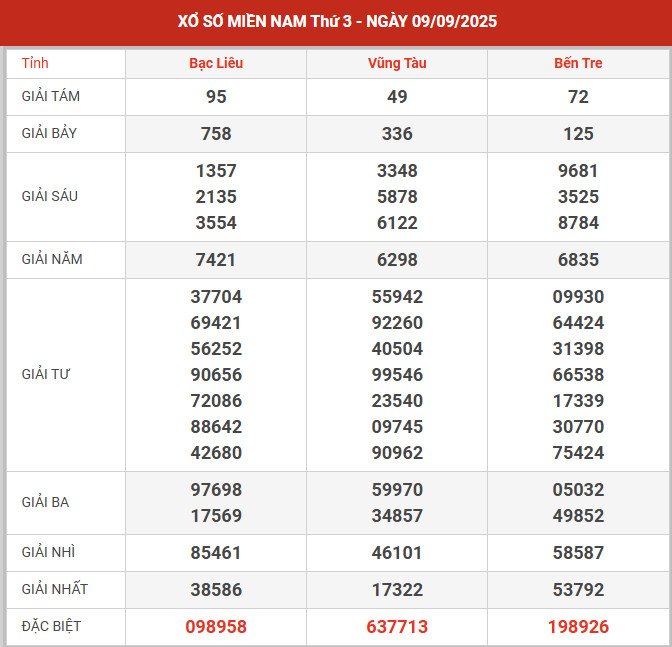The image size is (672, 647).
Task: Select giải tư number 37704
Action: point(216,297)
